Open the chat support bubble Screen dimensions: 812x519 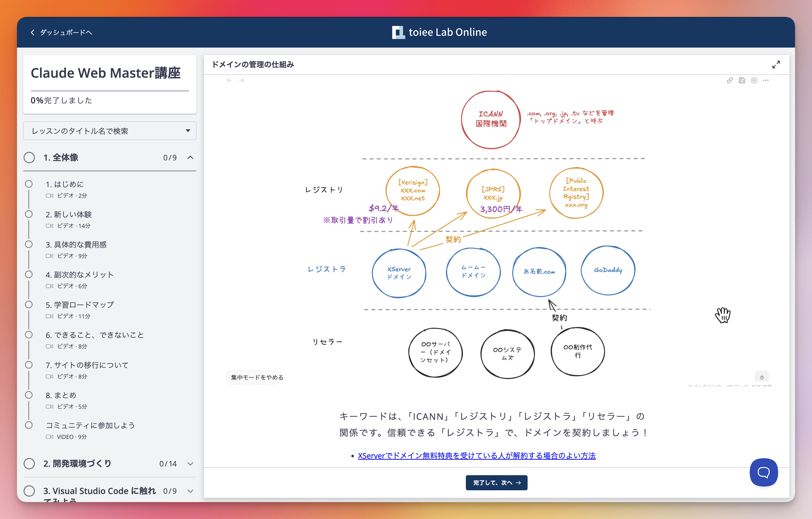[763, 472]
